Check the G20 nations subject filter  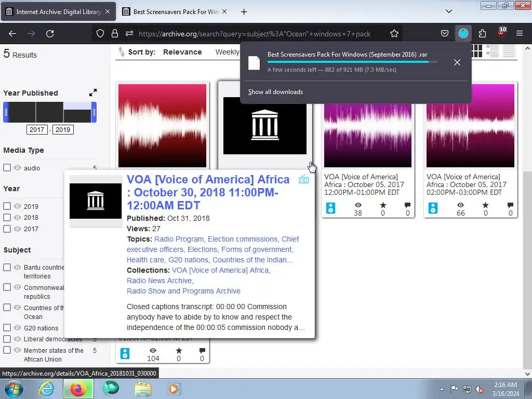click(7, 327)
